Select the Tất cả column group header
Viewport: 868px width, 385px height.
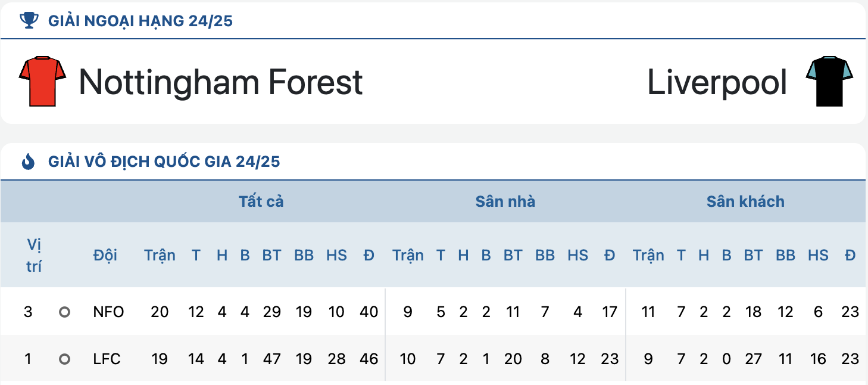pyautogui.click(x=261, y=201)
